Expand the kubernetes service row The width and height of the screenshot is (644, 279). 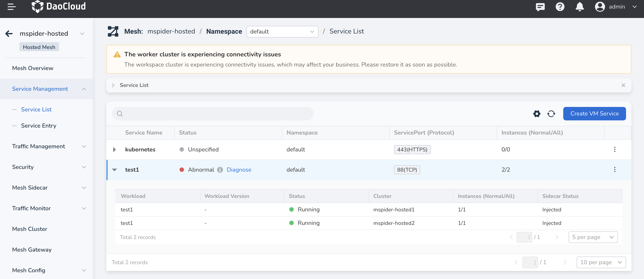coord(114,150)
